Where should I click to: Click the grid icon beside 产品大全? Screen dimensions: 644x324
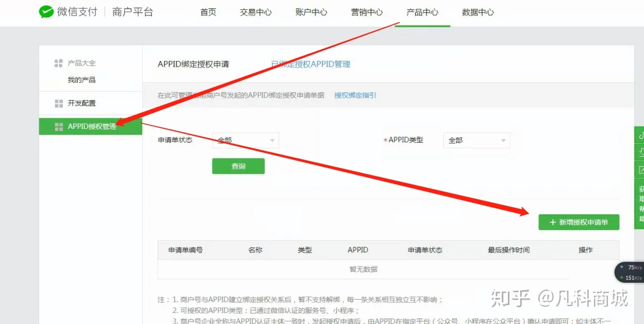click(x=58, y=63)
